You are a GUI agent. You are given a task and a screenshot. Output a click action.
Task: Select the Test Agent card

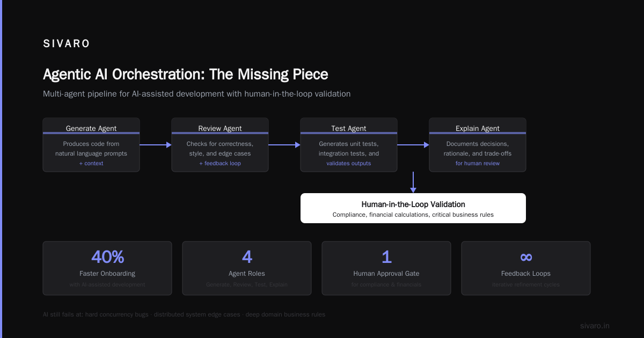tap(349, 145)
